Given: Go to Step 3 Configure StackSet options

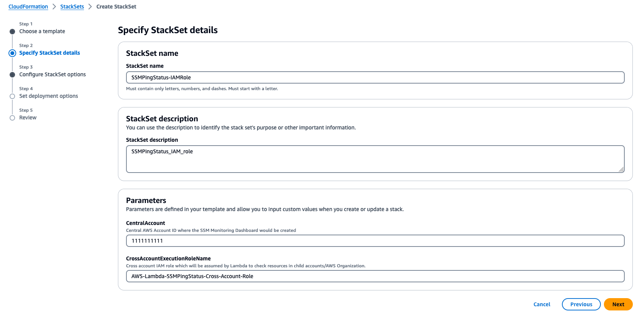Looking at the screenshot, I should coord(52,74).
